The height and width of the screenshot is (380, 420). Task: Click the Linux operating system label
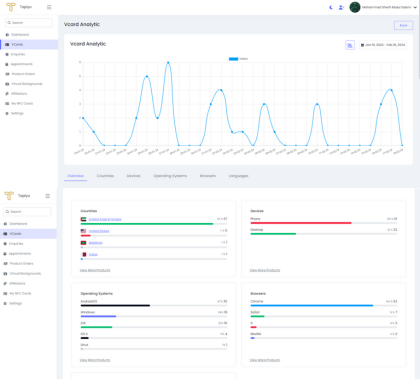tap(84, 345)
